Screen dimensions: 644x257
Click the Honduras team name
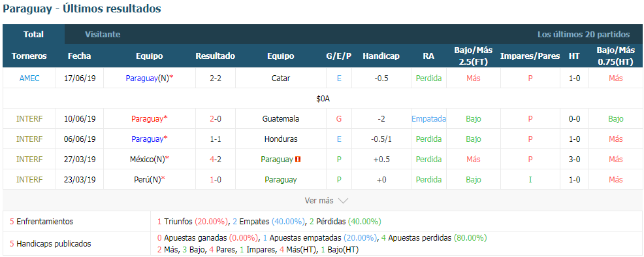tap(281, 139)
